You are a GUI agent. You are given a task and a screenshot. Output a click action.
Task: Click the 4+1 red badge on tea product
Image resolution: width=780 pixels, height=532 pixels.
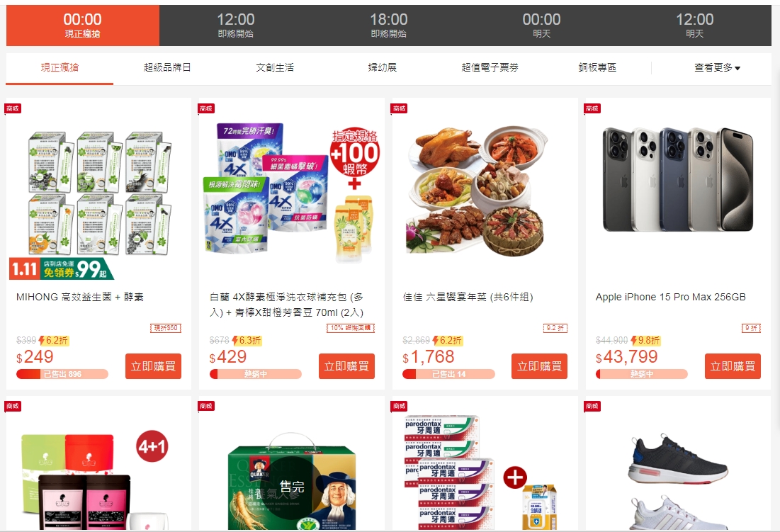[x=152, y=446]
